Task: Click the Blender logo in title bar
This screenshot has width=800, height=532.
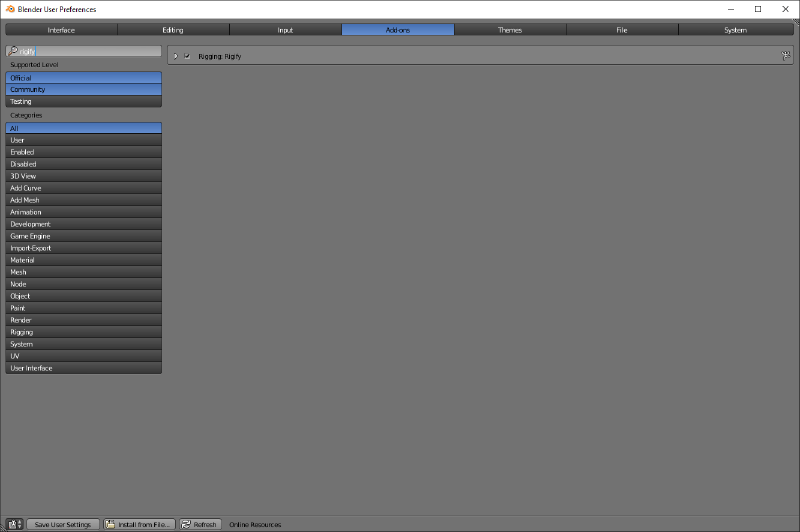Action: [x=9, y=9]
